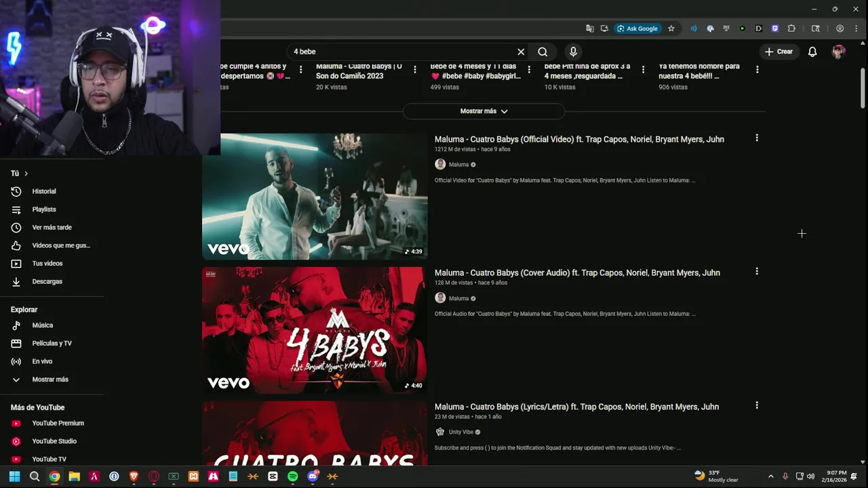The height and width of the screenshot is (488, 868).
Task: Click the Crear button
Action: point(778,52)
